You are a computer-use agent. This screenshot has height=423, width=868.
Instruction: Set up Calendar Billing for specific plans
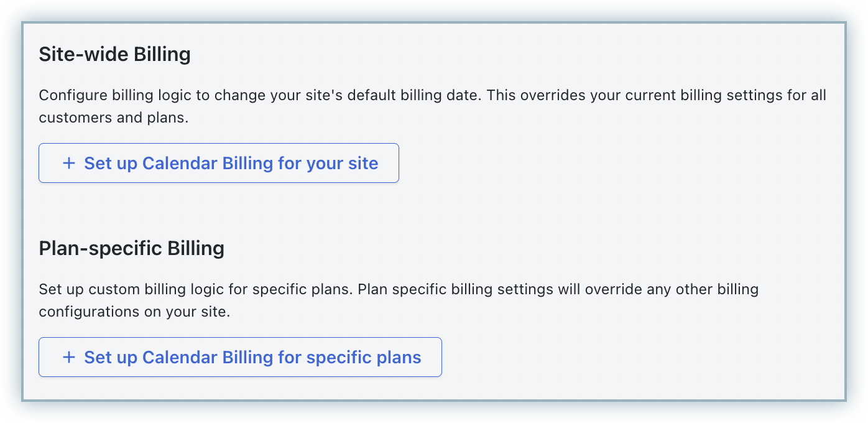point(240,357)
